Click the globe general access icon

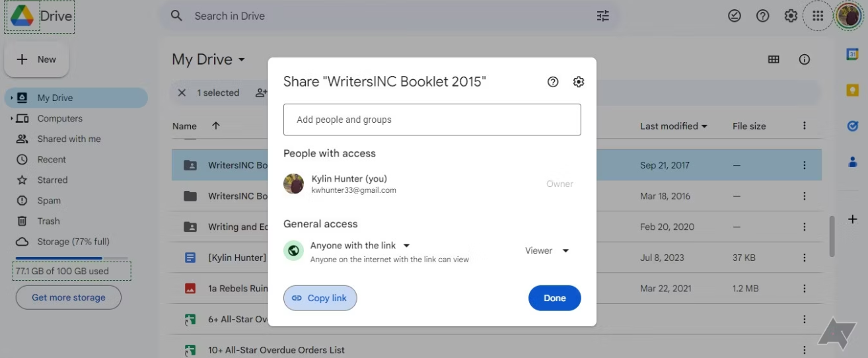(x=293, y=251)
